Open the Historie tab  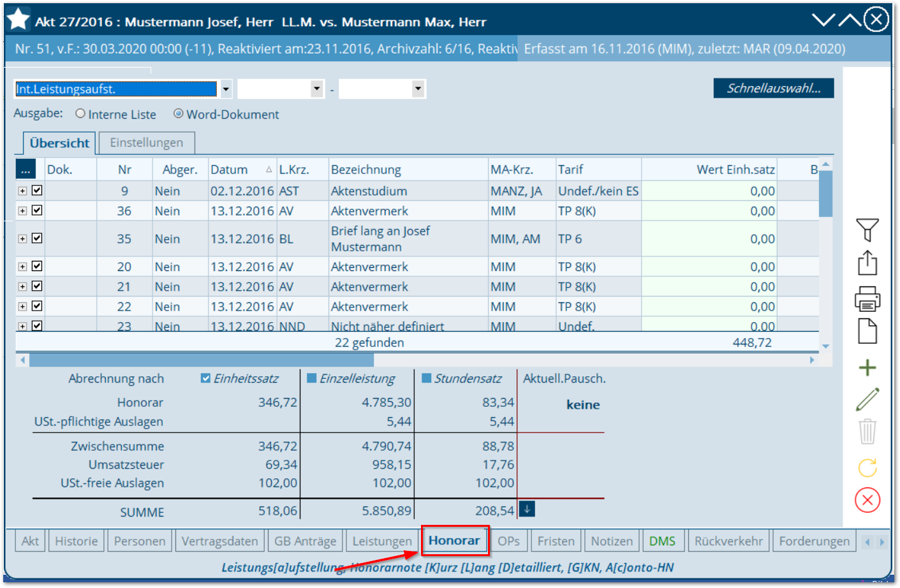[76, 541]
